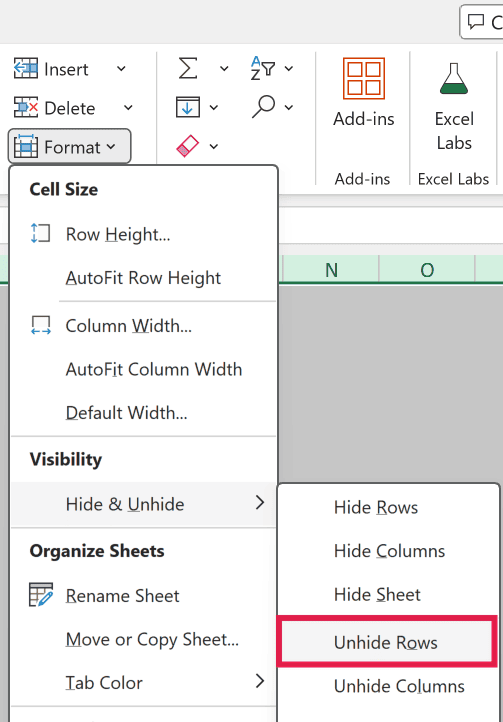This screenshot has height=722, width=503.
Task: Select Hide Columns in submenu
Action: [x=388, y=551]
